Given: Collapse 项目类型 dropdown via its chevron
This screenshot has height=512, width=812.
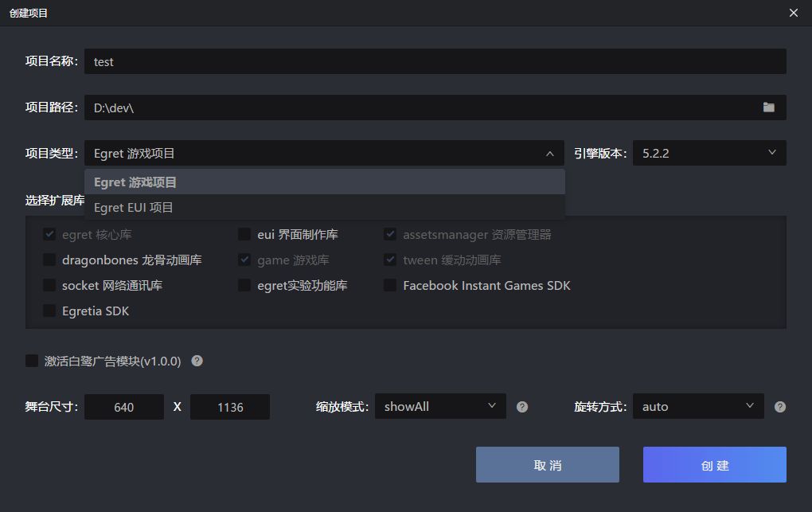Looking at the screenshot, I should (549, 153).
